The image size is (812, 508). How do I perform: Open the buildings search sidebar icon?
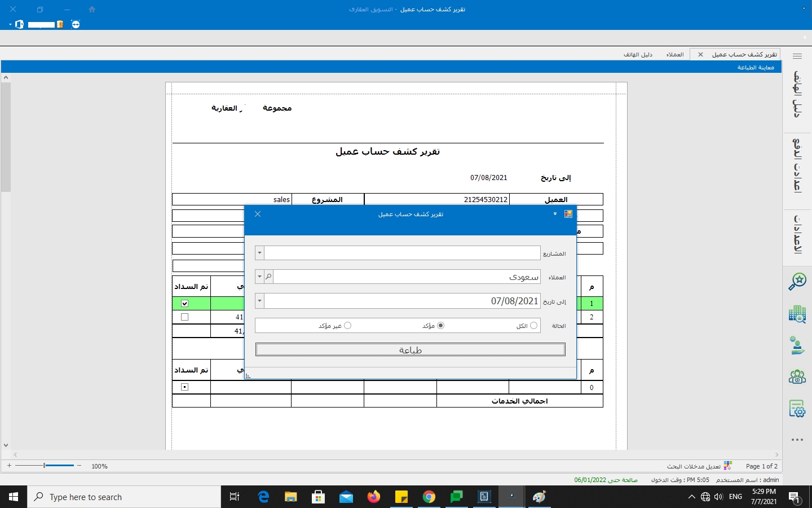797,314
